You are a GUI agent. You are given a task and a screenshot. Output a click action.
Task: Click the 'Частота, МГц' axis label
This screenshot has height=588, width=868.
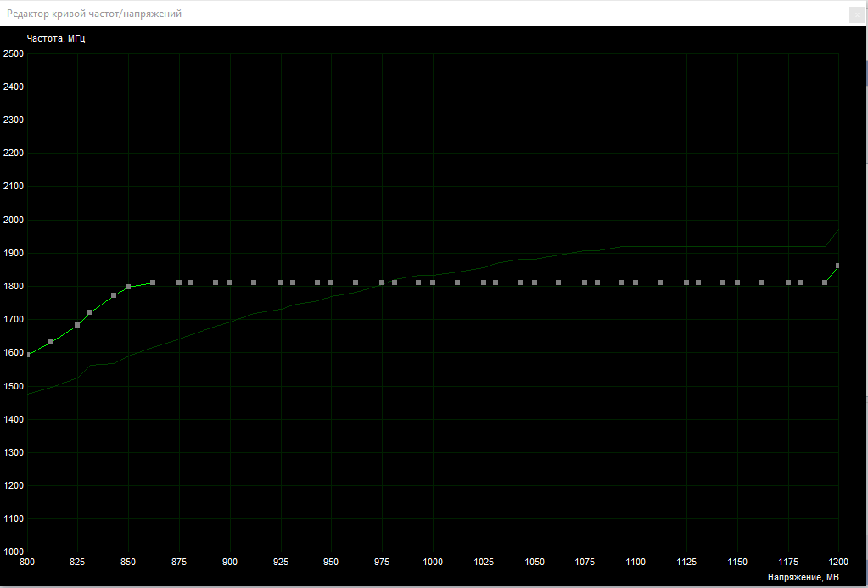click(x=56, y=38)
